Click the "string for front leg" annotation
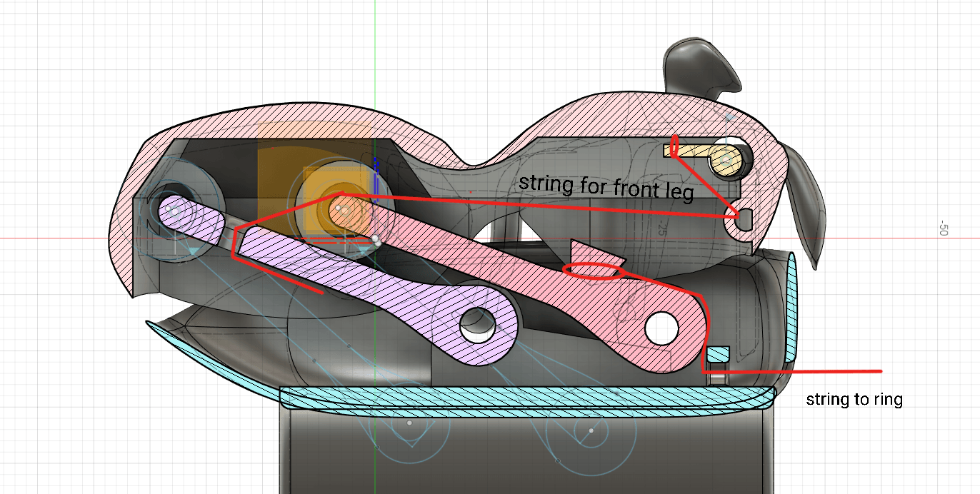 (x=606, y=186)
